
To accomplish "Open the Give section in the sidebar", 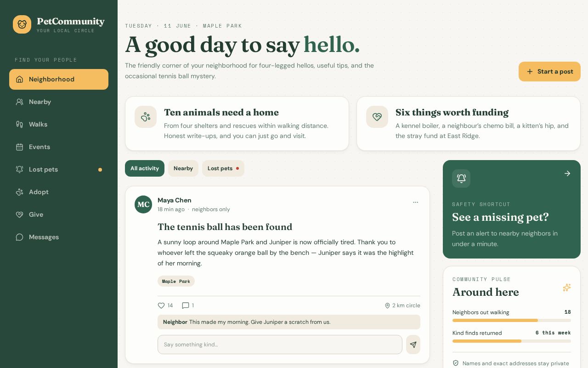I will [x=59, y=214].
